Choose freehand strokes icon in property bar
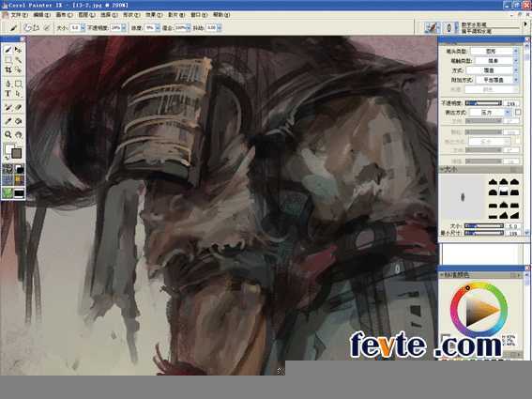532x399 pixels. (28, 28)
